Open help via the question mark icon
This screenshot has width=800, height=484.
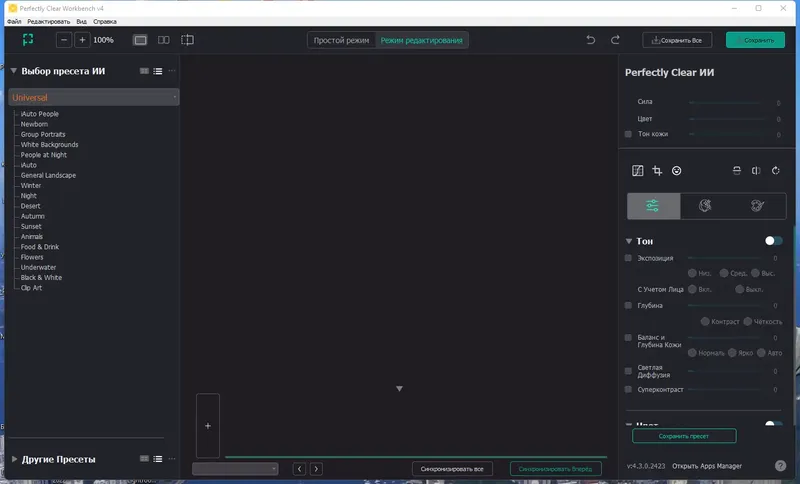coord(781,466)
